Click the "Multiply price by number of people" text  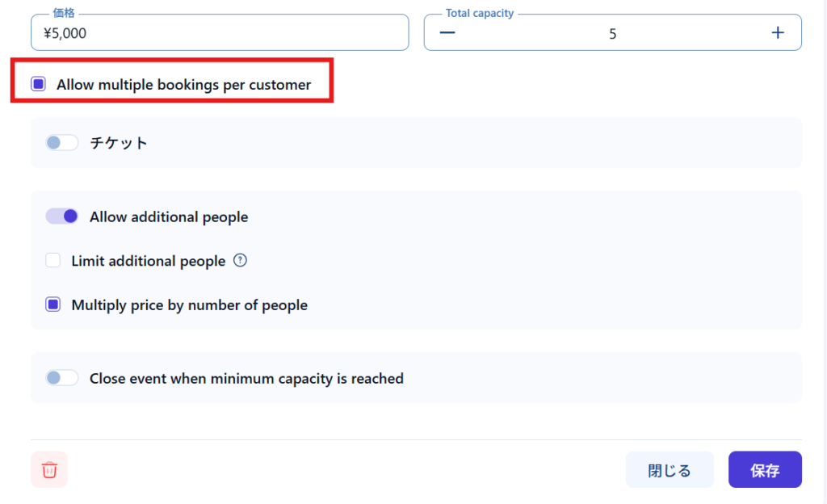(x=189, y=305)
